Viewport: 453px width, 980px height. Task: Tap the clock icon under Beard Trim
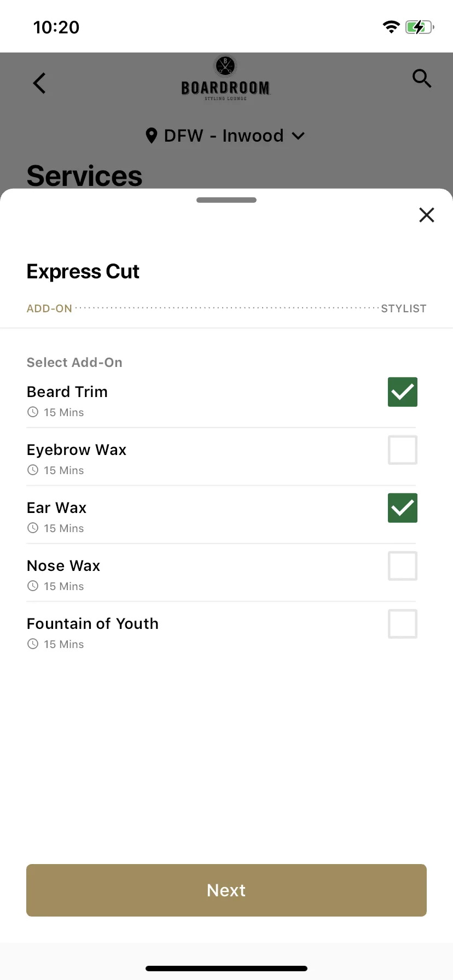pyautogui.click(x=33, y=412)
